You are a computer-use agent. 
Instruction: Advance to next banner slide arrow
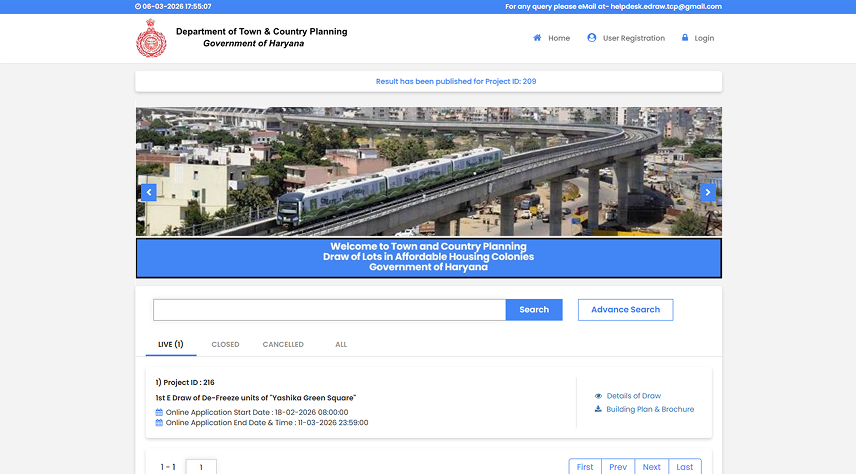click(708, 192)
